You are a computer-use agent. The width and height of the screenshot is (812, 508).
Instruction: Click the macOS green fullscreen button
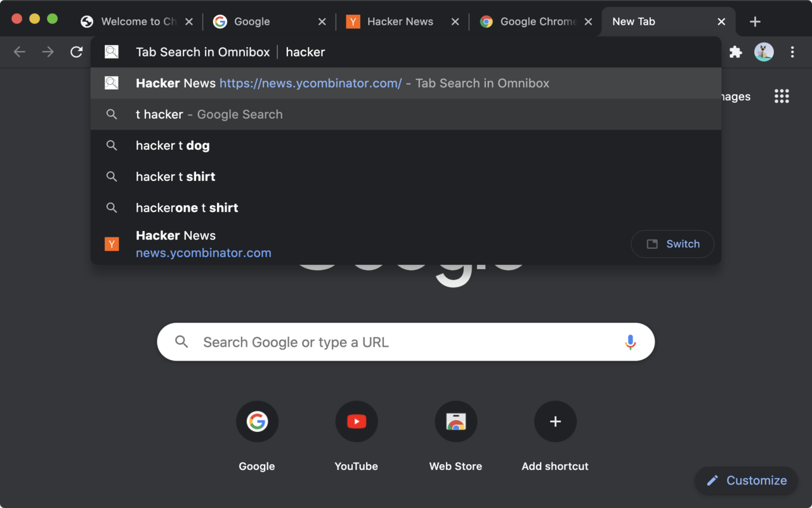pyautogui.click(x=53, y=19)
